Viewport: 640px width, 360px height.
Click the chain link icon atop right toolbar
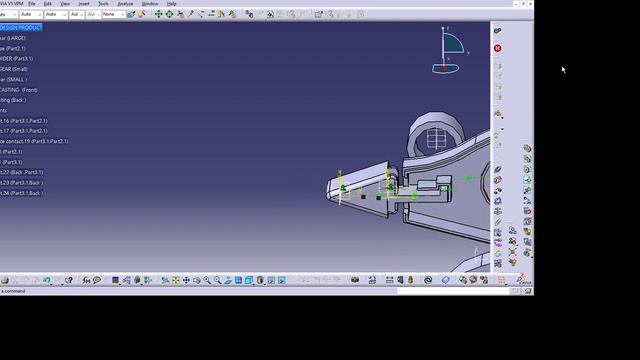[x=498, y=31]
